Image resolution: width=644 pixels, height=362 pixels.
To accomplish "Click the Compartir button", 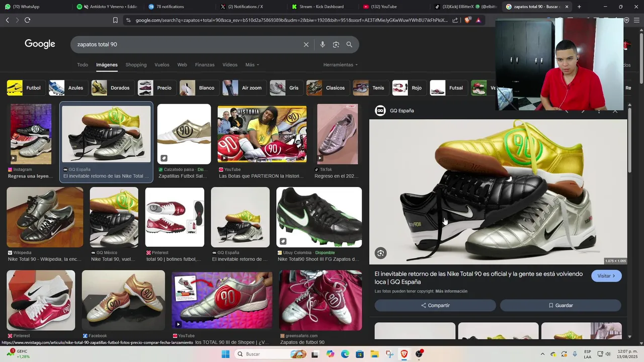I will [435, 305].
